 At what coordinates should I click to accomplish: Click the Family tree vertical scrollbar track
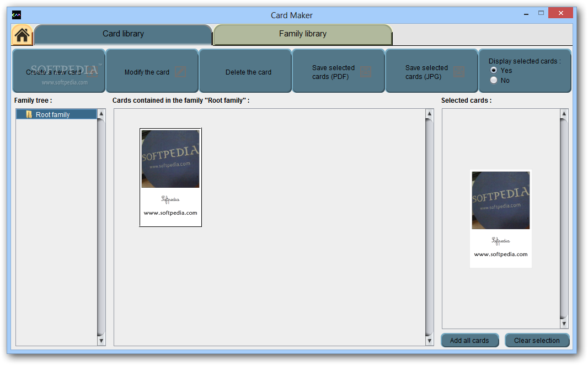pyautogui.click(x=101, y=227)
